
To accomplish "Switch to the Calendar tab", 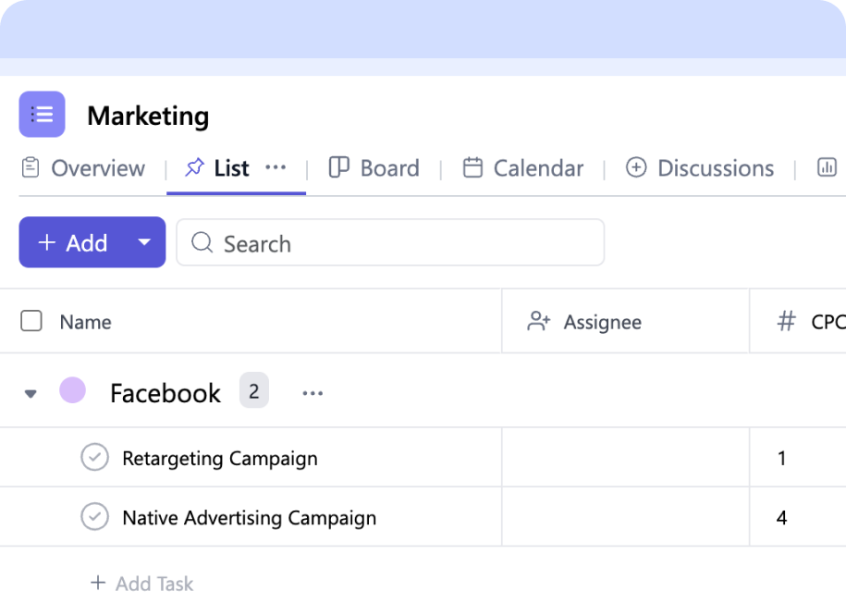I will coord(538,167).
